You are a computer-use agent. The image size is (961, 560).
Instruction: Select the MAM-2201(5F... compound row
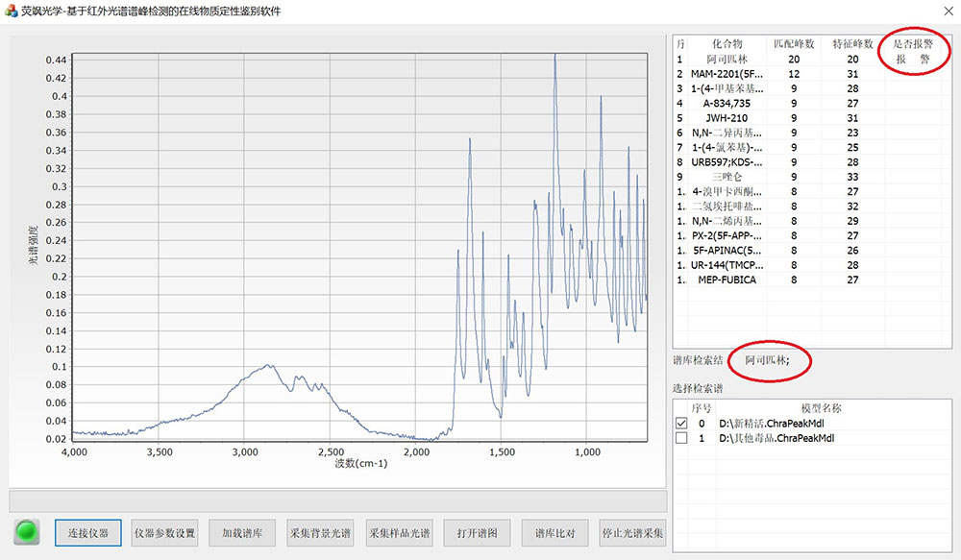(x=812, y=74)
